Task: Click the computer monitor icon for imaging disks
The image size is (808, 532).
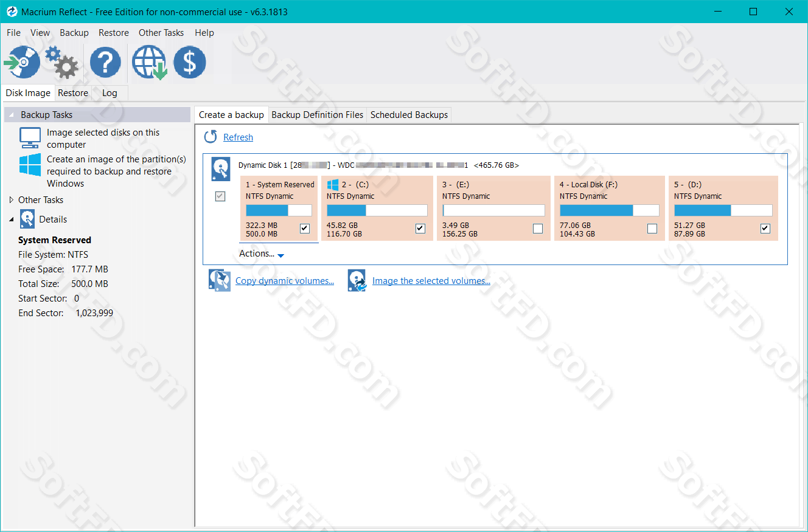Action: click(30, 138)
